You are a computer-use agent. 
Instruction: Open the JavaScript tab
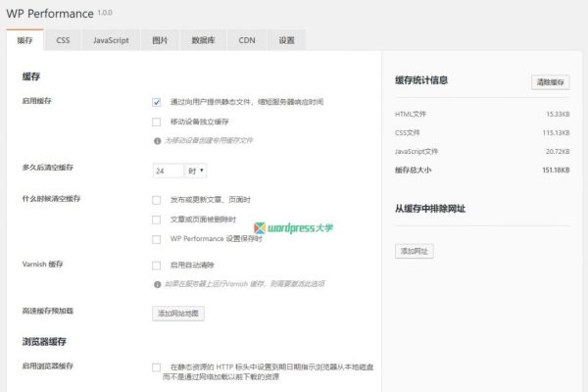[x=111, y=40]
